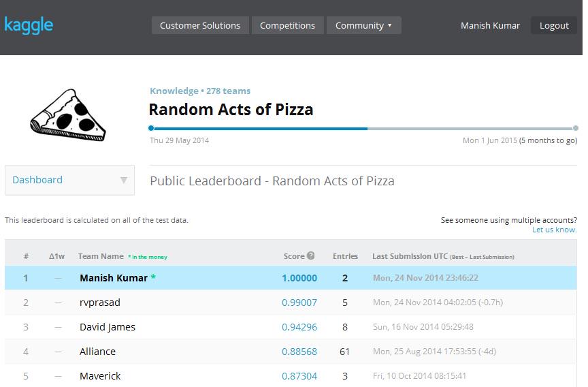This screenshot has width=588, height=387.
Task: Open David James team entry
Action: click(x=108, y=327)
